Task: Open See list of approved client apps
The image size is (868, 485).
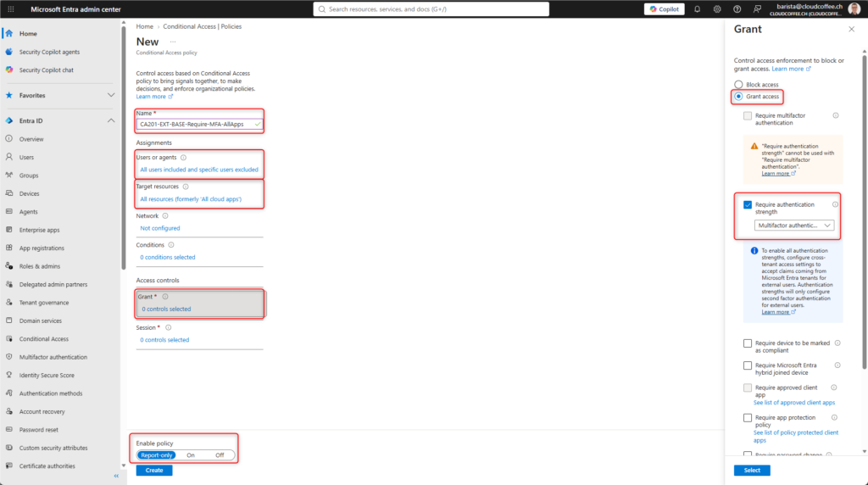Action: point(793,403)
